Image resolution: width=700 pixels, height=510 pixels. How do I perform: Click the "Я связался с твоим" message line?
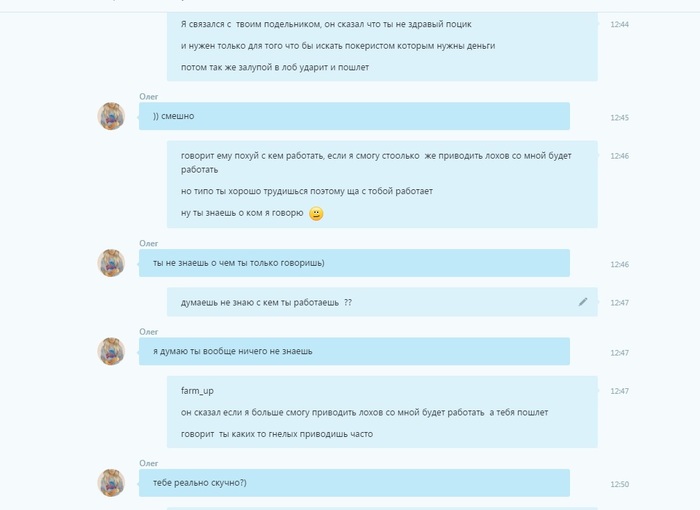[x=326, y=25]
